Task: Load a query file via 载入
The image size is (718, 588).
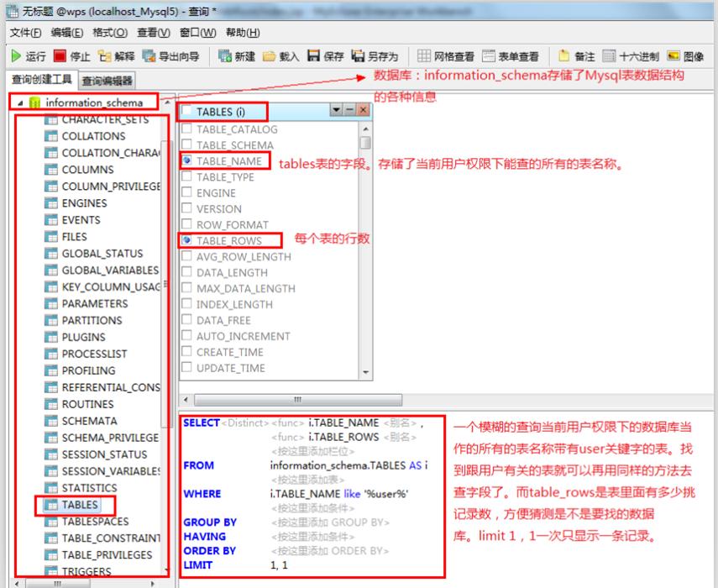Action: tap(270, 56)
